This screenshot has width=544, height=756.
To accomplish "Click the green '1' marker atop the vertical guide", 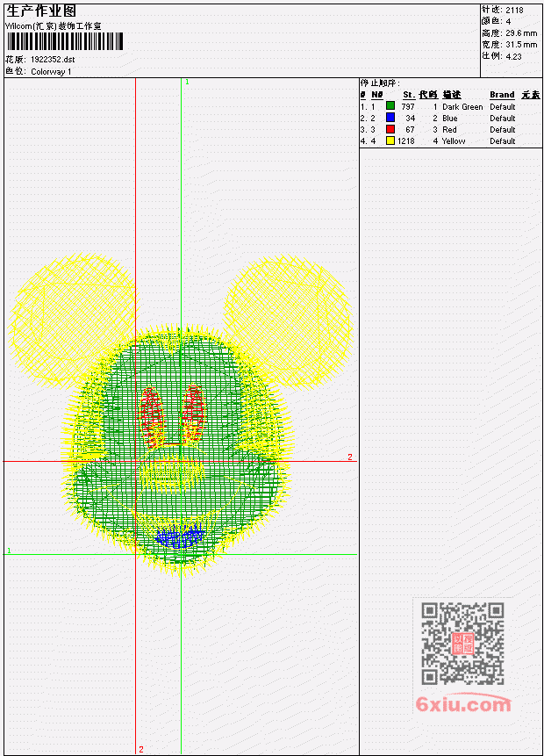I will (187, 82).
